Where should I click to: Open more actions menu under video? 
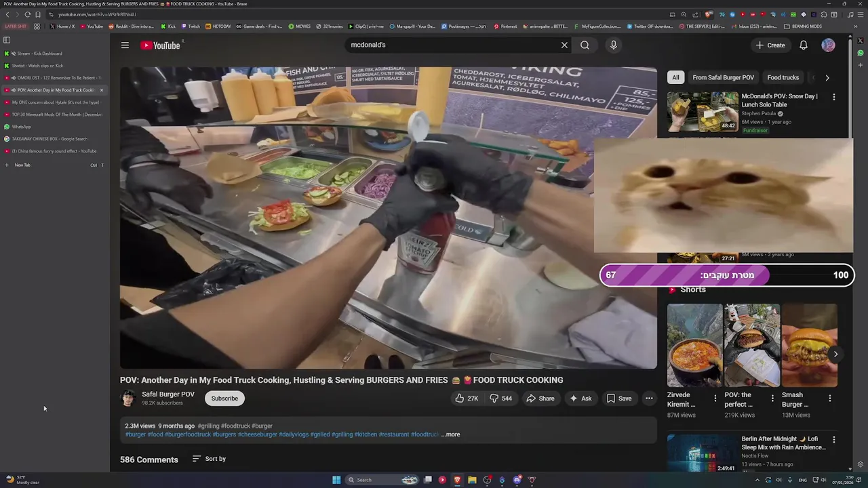point(649,399)
